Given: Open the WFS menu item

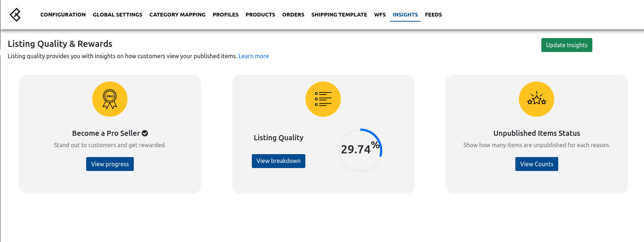Looking at the screenshot, I should [380, 15].
